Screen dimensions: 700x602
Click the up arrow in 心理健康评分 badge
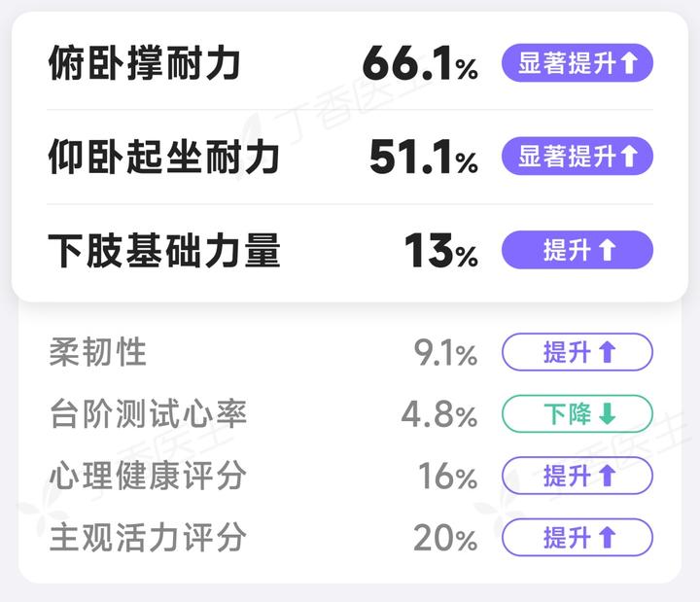point(607,476)
